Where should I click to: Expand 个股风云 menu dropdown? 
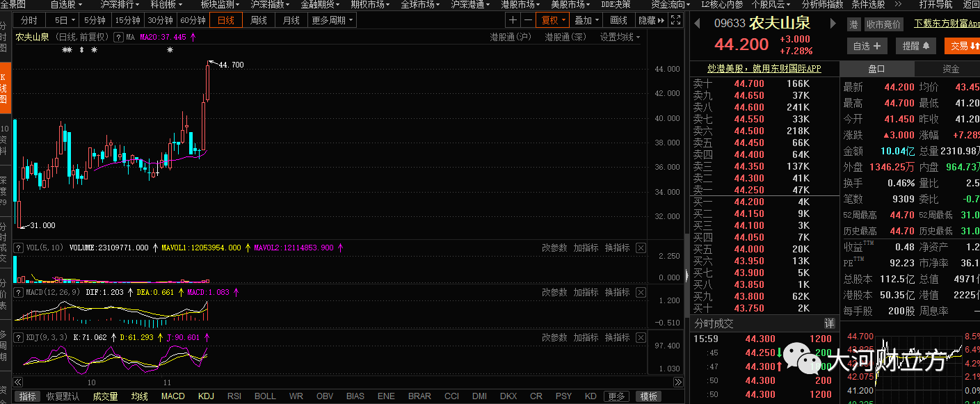(x=771, y=4)
